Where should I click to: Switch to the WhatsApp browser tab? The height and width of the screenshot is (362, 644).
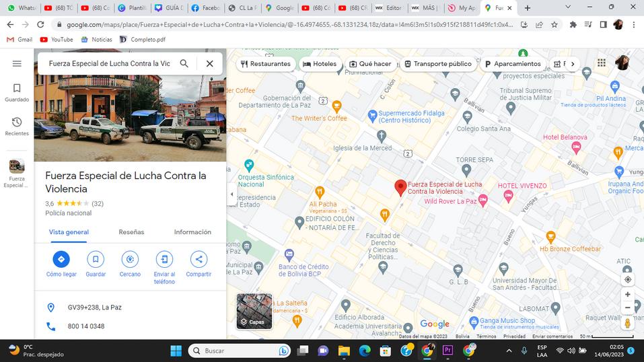click(22, 8)
